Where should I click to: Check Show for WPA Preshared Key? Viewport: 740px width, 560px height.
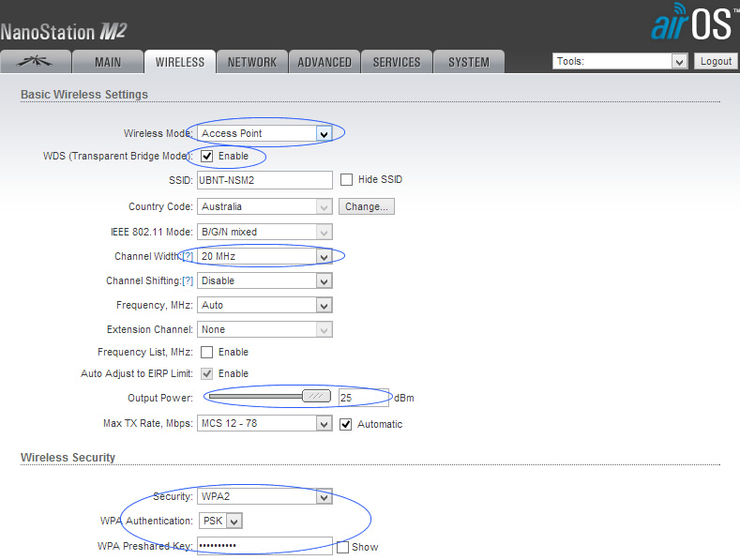[x=342, y=547]
